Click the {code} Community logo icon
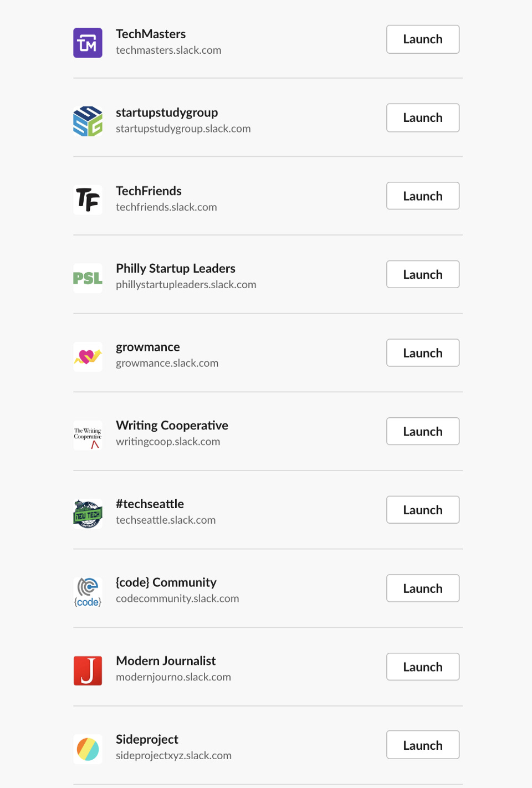Image resolution: width=532 pixels, height=788 pixels. coord(88,592)
